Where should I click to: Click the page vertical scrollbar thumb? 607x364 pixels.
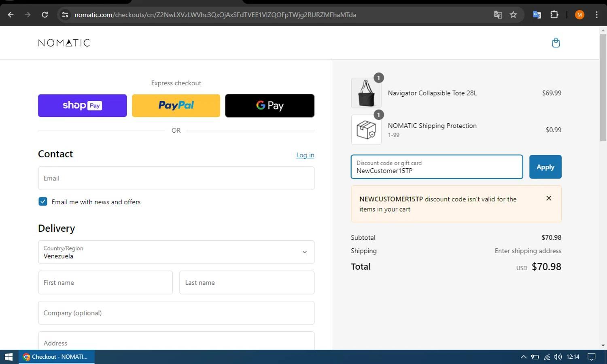pyautogui.click(x=603, y=88)
